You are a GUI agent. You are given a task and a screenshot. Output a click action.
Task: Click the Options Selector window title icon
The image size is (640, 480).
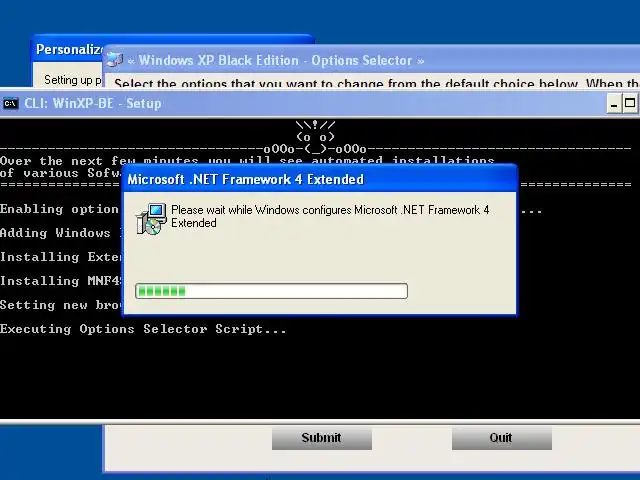[x=115, y=60]
